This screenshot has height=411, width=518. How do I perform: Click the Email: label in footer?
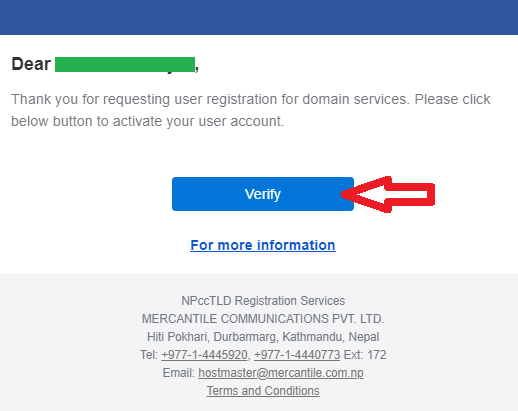pos(179,373)
